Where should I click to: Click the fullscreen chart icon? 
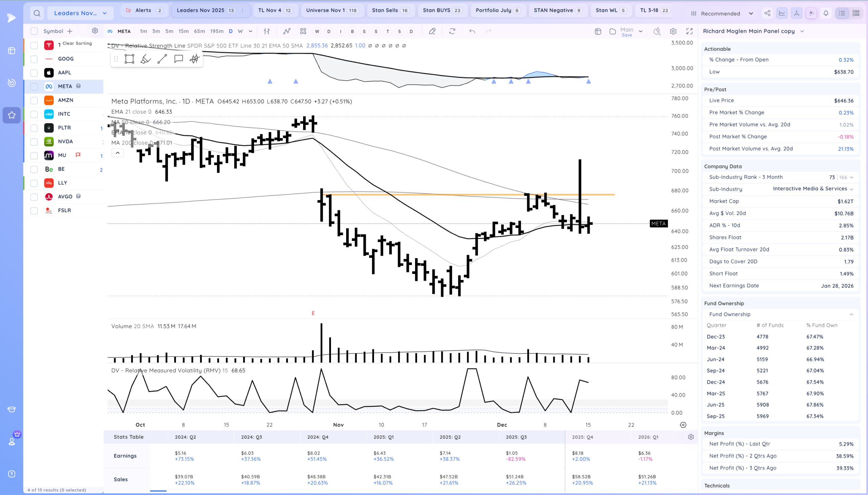(689, 31)
